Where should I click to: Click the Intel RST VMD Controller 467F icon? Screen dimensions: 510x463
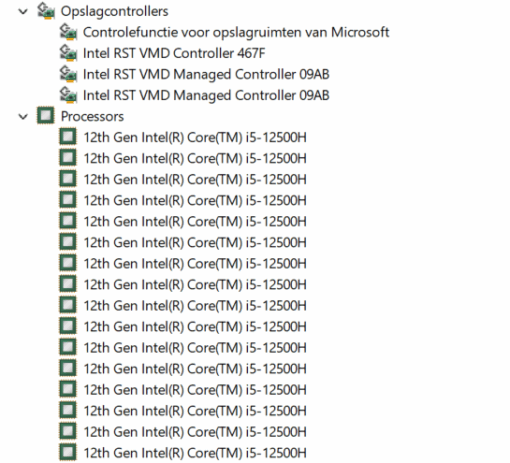68,53
